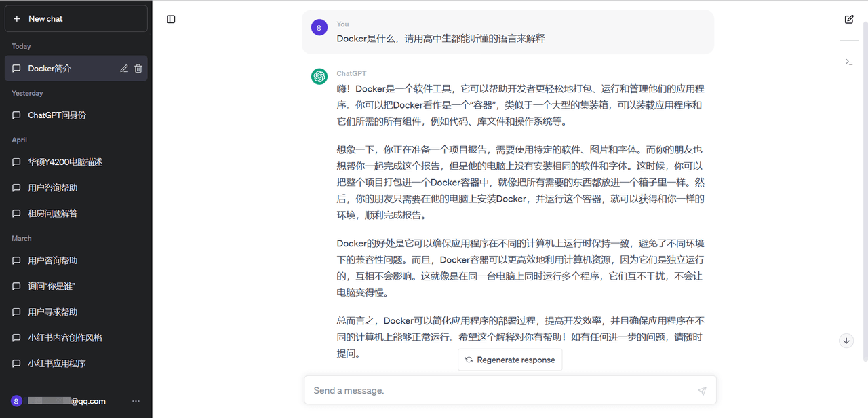
Task: Click chat icon beside 小红书应用程序
Action: [17, 364]
